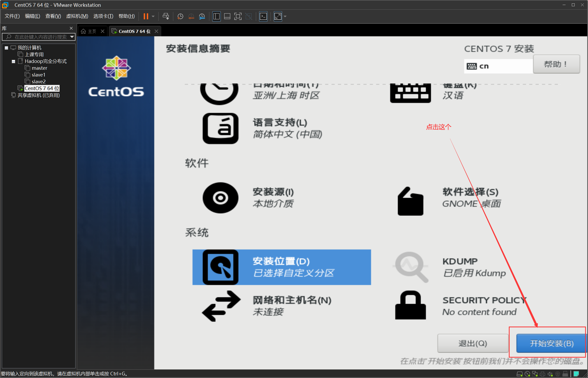The width and height of the screenshot is (588, 378).
Task: Toggle the console view terminal icon
Action: 263,16
